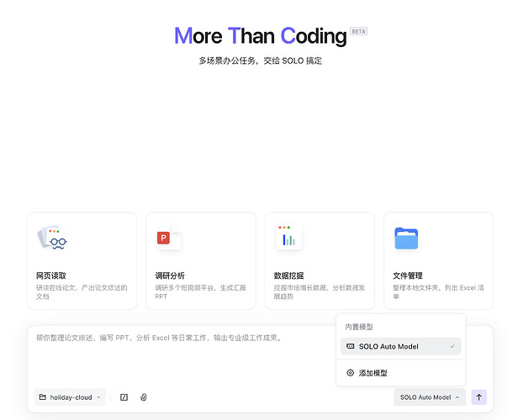Image resolution: width=513 pixels, height=420 pixels.
Task: Click the web page reading glasses icon
Action: [x=52, y=238]
